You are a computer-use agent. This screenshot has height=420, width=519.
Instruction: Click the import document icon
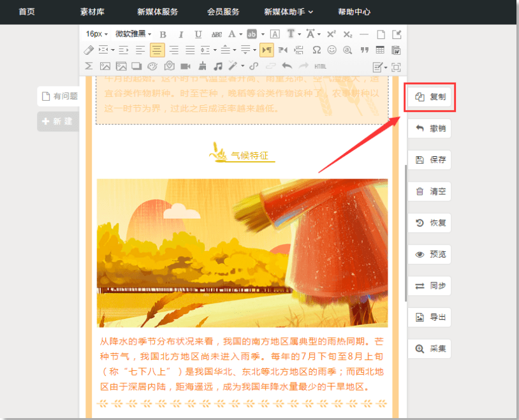tap(396, 34)
